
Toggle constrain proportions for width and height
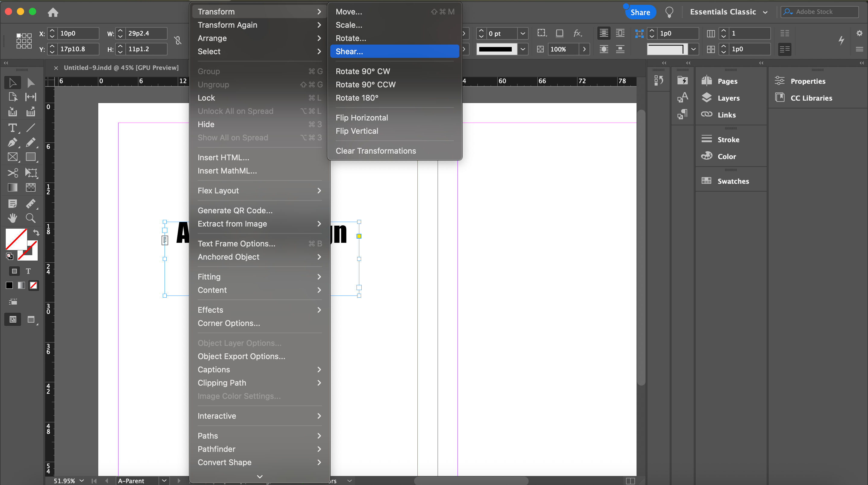178,41
